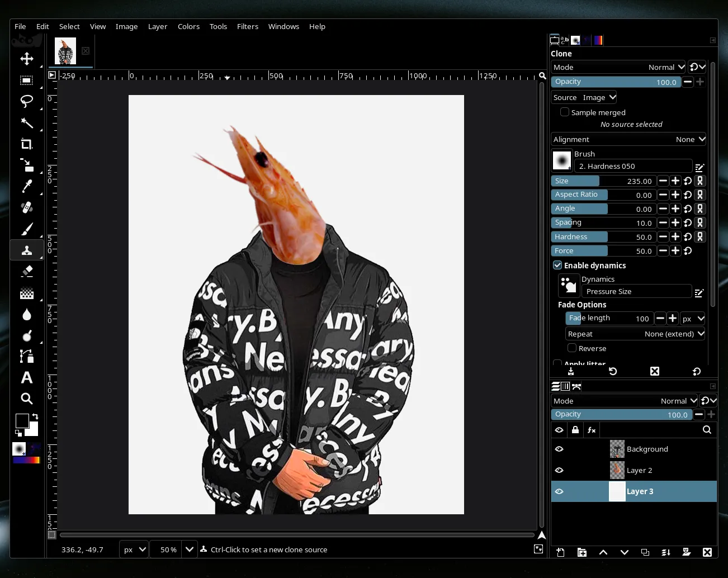Open the Colors menu
The width and height of the screenshot is (728, 578).
pyautogui.click(x=188, y=26)
